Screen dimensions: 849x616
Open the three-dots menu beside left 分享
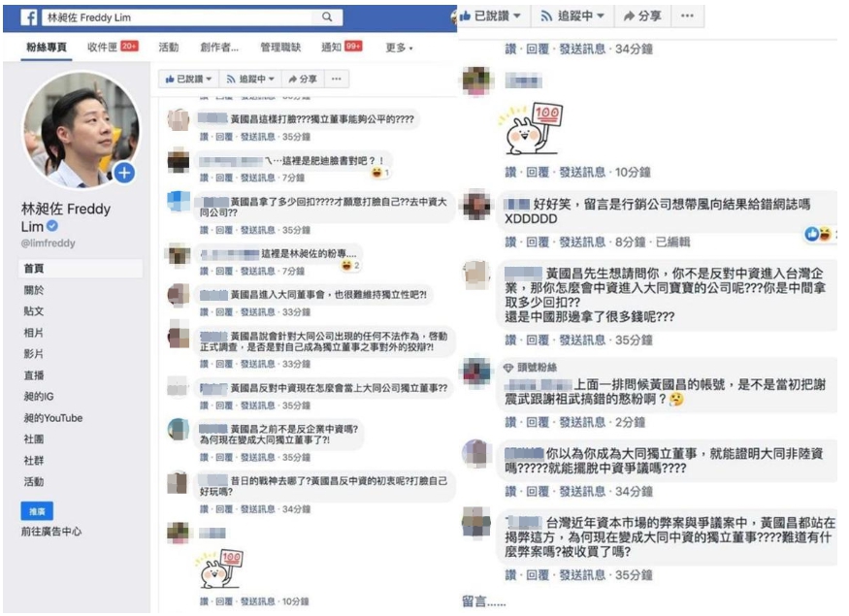(x=337, y=79)
